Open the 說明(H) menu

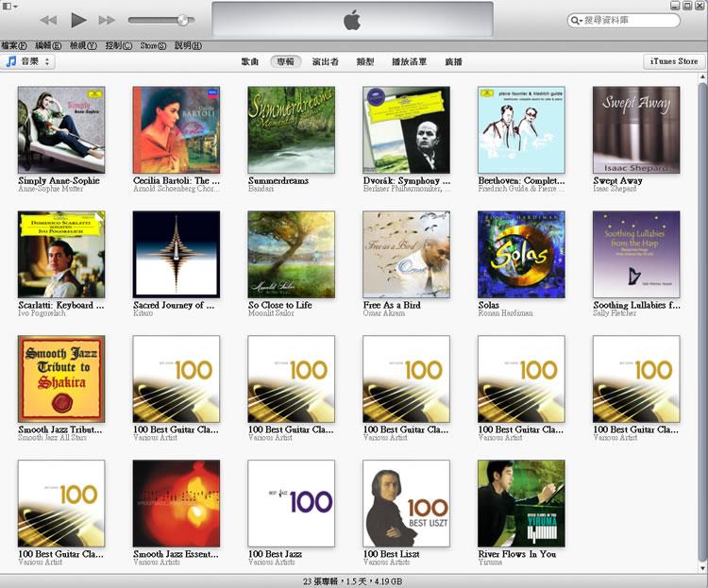(x=188, y=45)
